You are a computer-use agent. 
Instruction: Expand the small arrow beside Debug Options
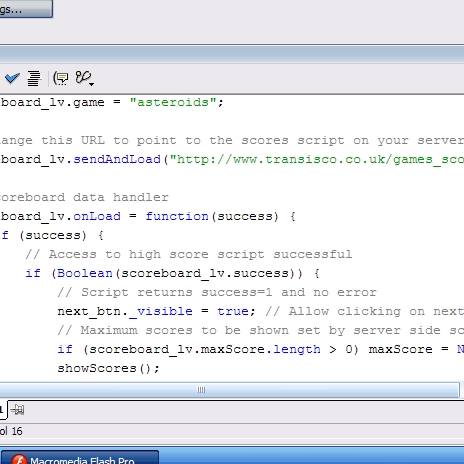(91, 84)
